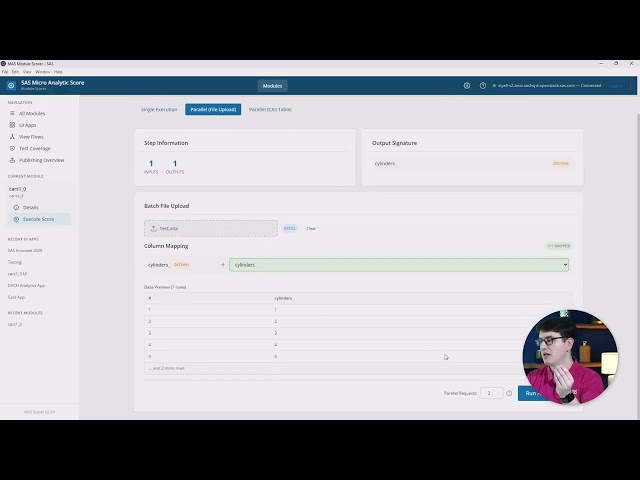640x480 pixels.
Task: Click the Outputs count in Step Information
Action: (x=175, y=167)
